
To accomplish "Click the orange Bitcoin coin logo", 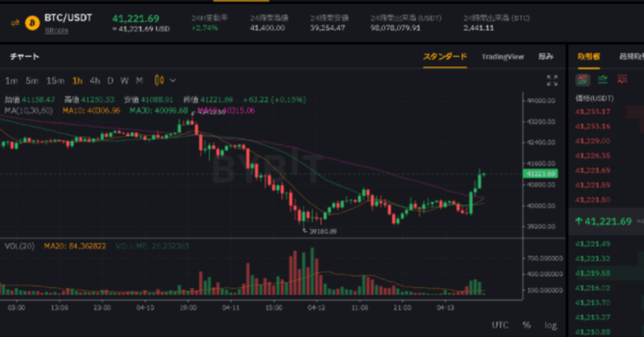I will (32, 23).
